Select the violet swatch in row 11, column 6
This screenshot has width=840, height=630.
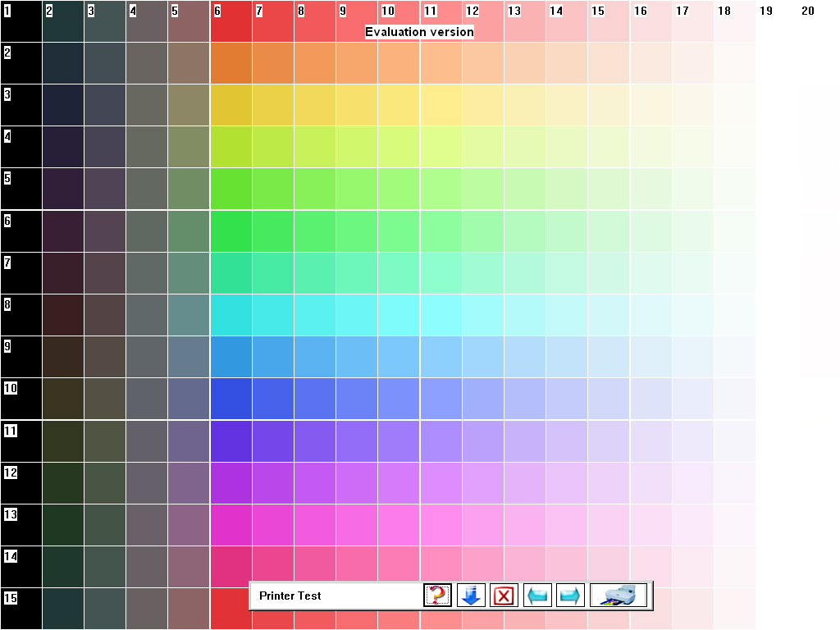tap(231, 441)
